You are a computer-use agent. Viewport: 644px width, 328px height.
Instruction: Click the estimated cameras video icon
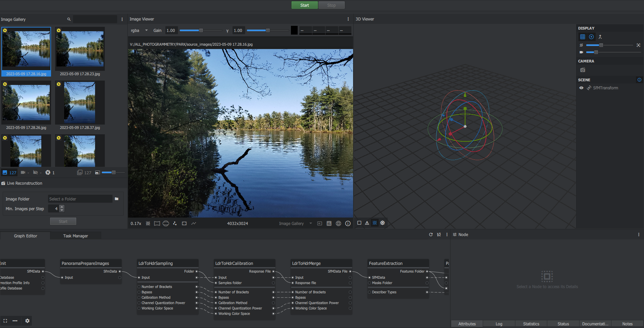click(x=23, y=173)
